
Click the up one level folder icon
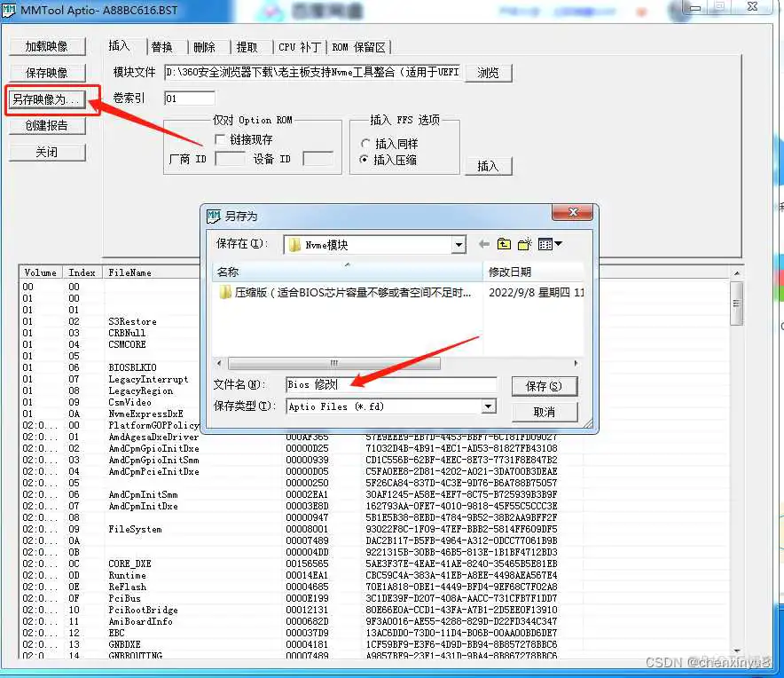click(504, 244)
